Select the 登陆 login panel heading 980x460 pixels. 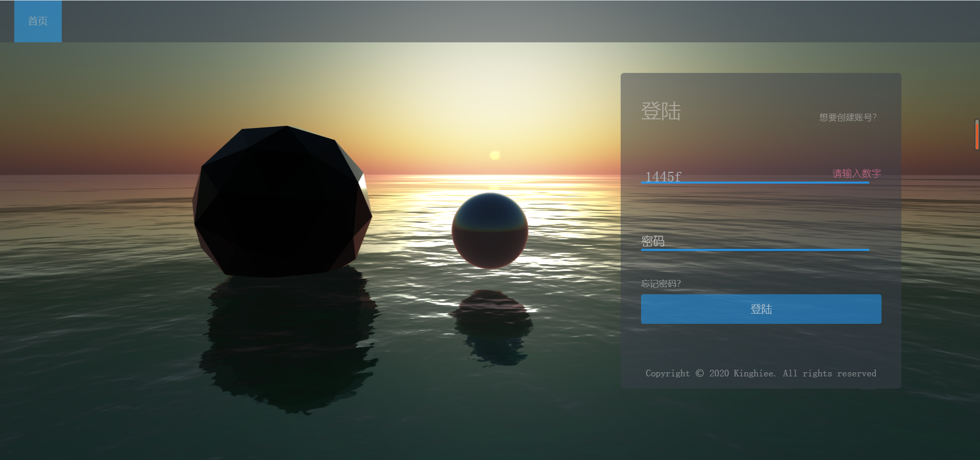[x=661, y=112]
